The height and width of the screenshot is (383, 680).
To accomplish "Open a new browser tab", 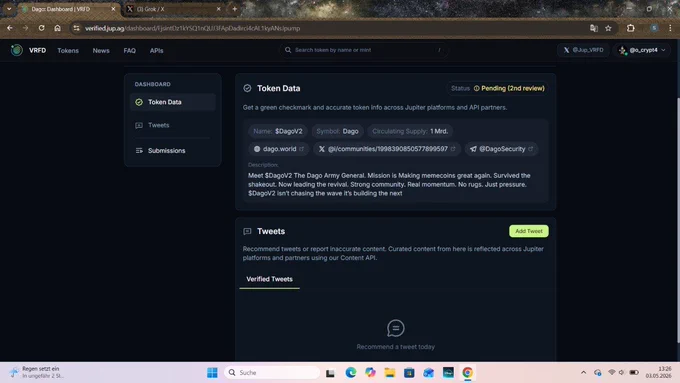I will (x=235, y=9).
